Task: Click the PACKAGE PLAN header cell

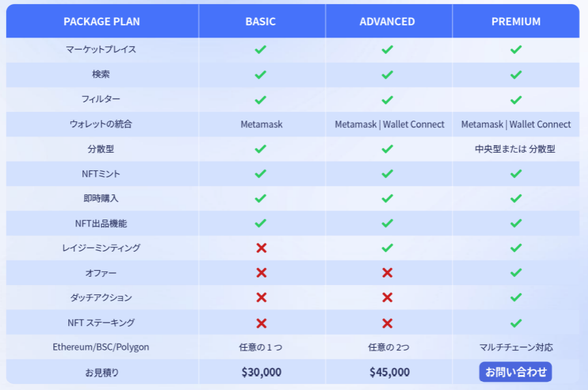Action: pyautogui.click(x=102, y=21)
